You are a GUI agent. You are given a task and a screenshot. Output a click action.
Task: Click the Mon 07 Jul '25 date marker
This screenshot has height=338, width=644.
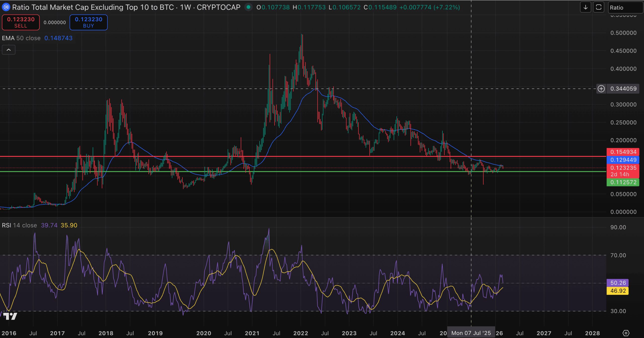(x=471, y=333)
